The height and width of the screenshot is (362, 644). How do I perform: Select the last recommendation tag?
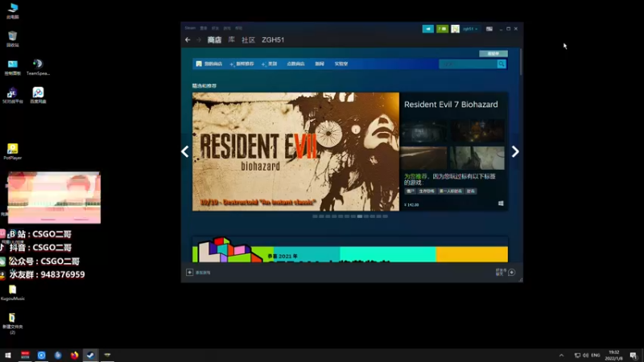click(x=471, y=191)
